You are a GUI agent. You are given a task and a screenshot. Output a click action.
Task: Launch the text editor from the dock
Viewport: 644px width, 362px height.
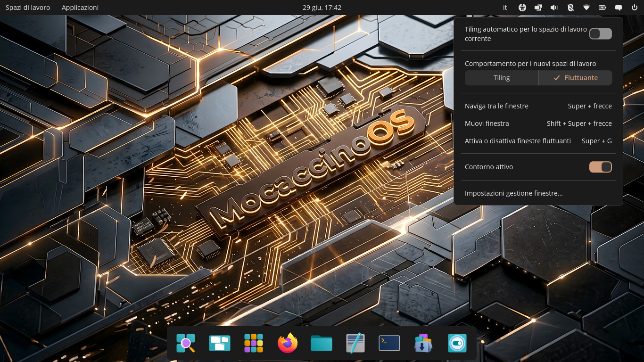[355, 343]
